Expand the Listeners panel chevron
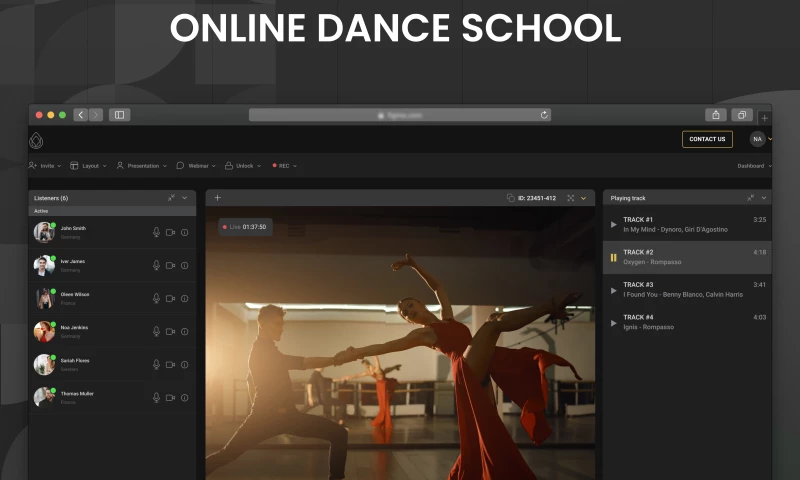 (185, 198)
